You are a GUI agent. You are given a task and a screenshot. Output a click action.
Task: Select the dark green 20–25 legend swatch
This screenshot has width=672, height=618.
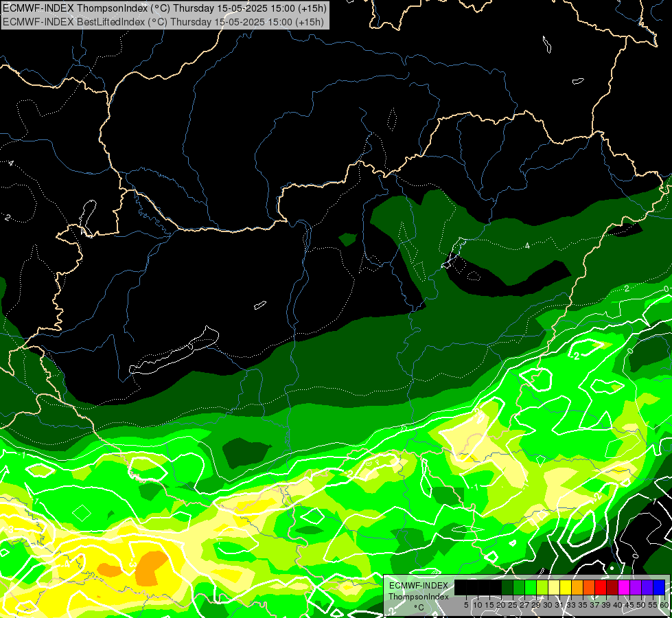click(x=507, y=587)
